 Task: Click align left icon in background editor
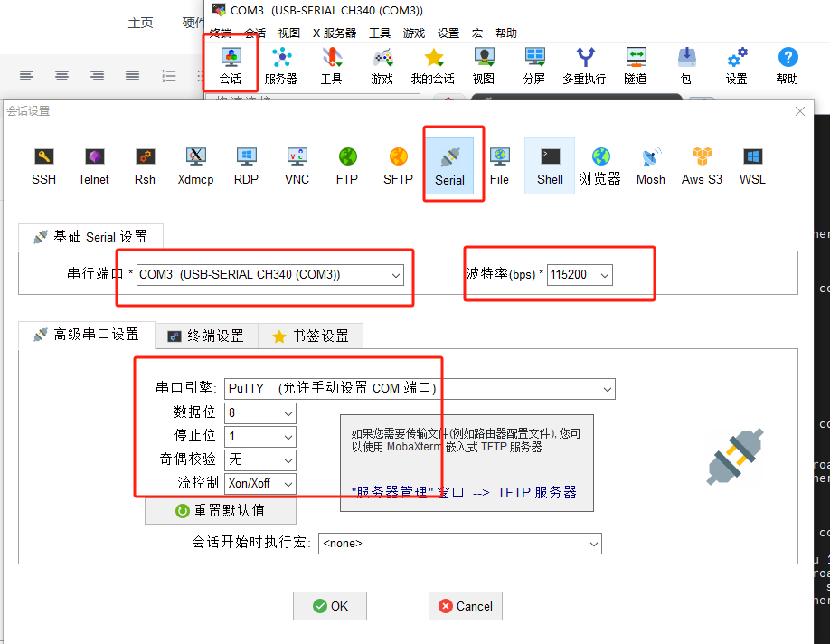[x=26, y=76]
